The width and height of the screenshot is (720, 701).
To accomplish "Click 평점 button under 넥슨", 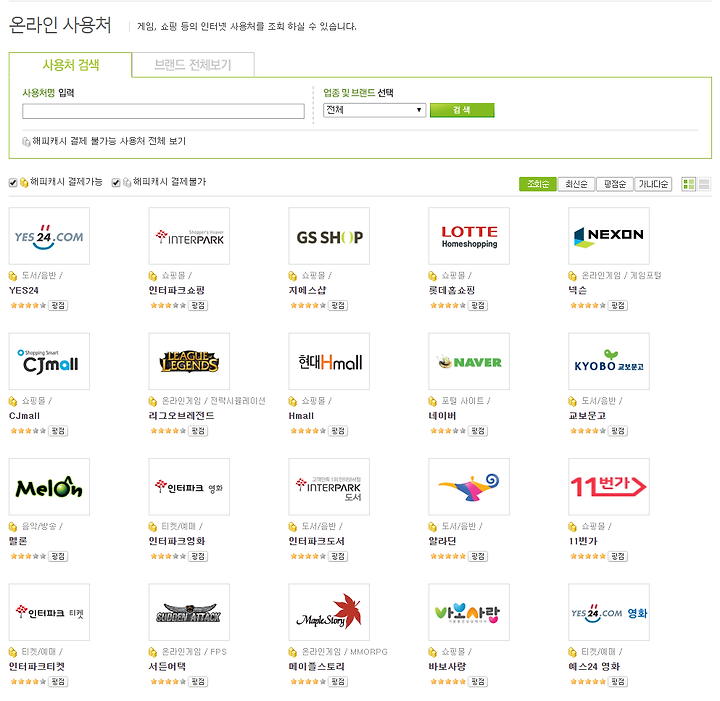I will point(618,305).
